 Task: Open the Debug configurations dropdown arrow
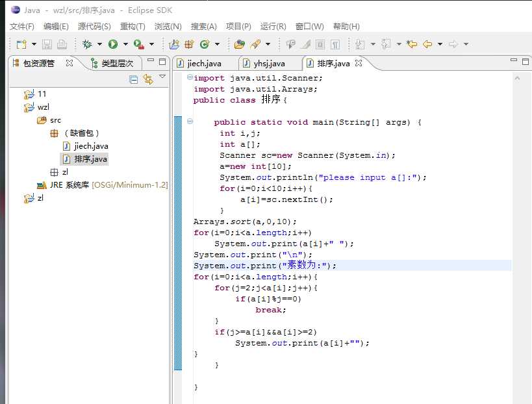(x=99, y=44)
